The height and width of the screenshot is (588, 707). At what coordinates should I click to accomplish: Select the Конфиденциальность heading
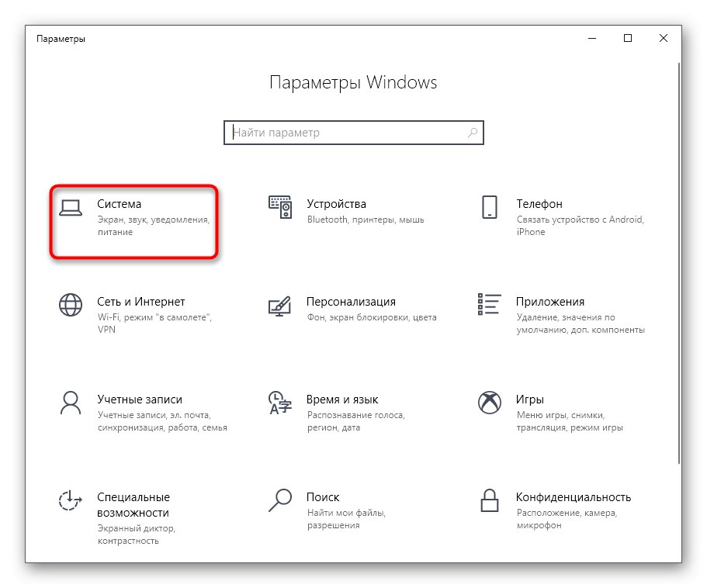(x=574, y=497)
